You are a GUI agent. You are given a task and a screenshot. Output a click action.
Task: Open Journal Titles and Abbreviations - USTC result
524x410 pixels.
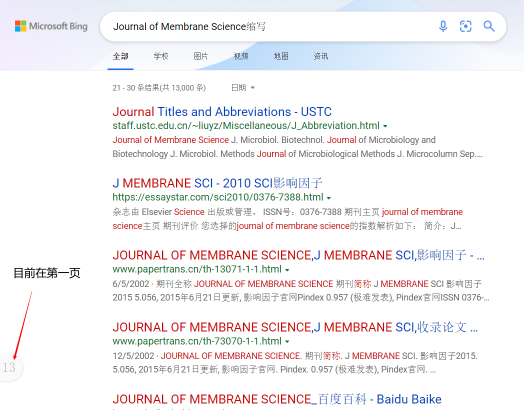coord(222,112)
